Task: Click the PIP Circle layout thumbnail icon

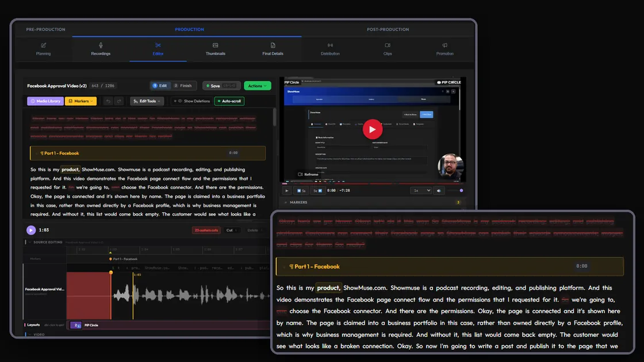Action: tap(76, 325)
